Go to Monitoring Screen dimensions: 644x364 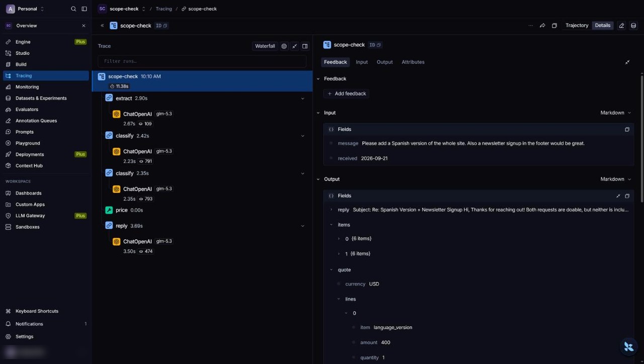pos(46,87)
